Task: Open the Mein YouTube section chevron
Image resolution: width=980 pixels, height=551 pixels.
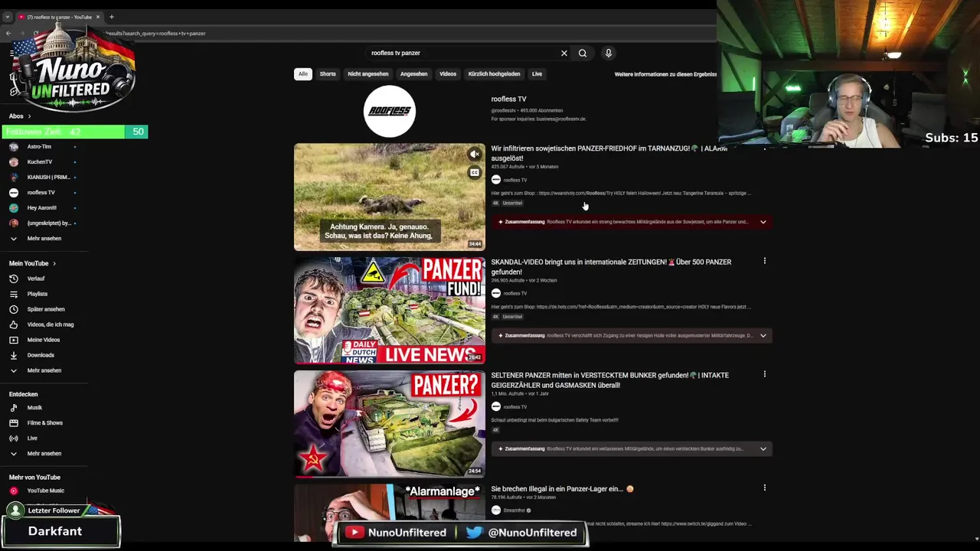Action: pos(54,263)
